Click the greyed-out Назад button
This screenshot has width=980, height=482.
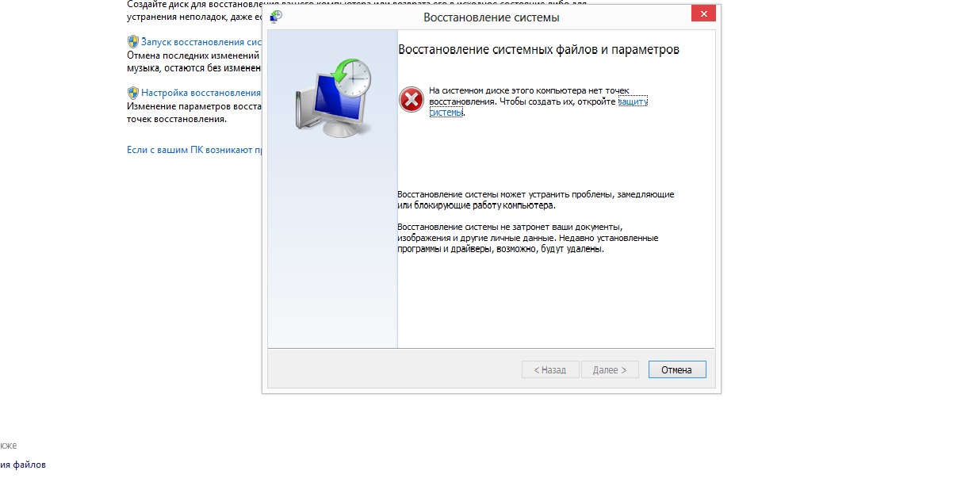[550, 370]
